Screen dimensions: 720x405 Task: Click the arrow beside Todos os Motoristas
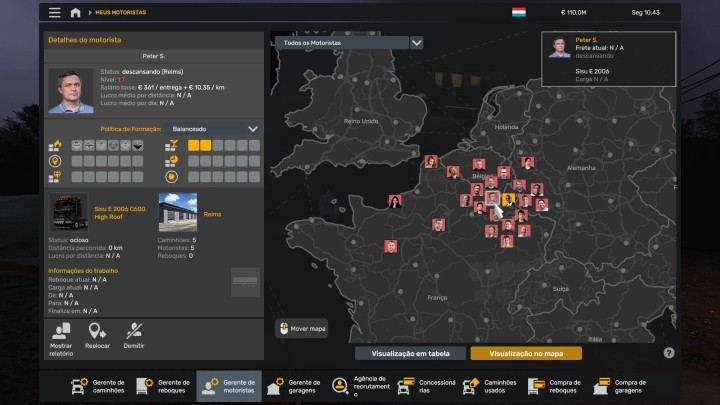[416, 43]
